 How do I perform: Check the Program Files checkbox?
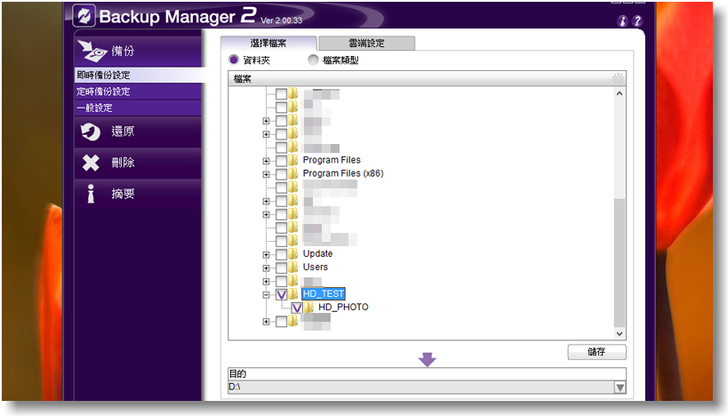281,161
